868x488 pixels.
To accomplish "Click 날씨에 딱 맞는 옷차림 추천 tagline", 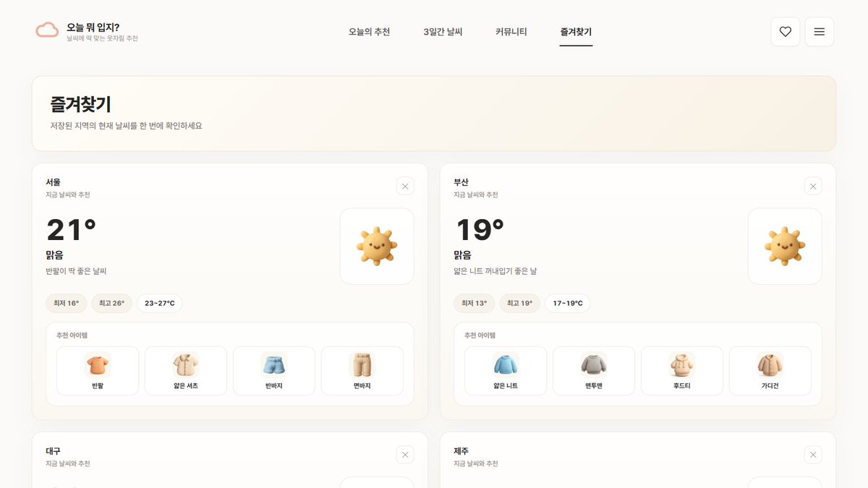I will (x=102, y=38).
